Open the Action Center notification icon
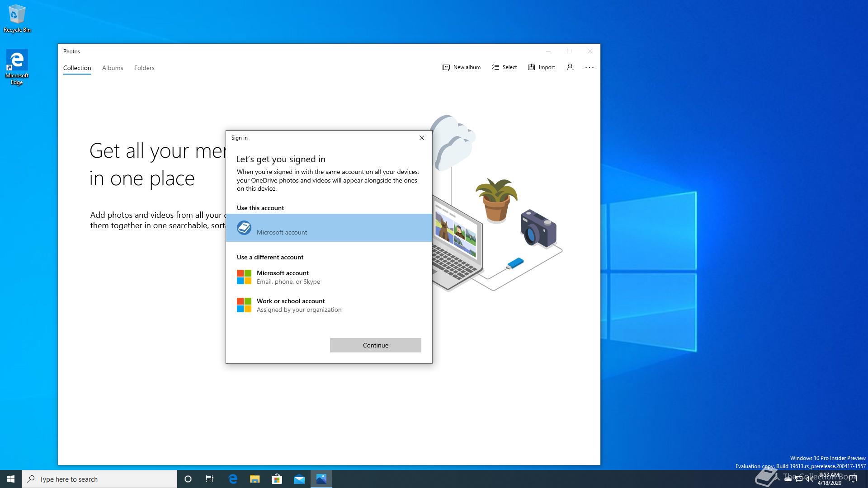Image resolution: width=868 pixels, height=488 pixels. (853, 479)
